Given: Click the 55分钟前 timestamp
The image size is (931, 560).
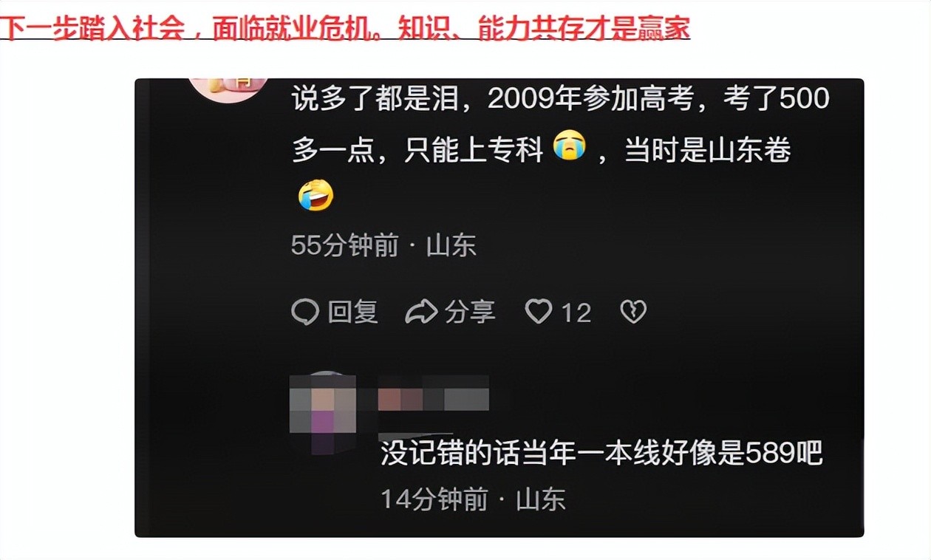Looking at the screenshot, I should coord(345,245).
